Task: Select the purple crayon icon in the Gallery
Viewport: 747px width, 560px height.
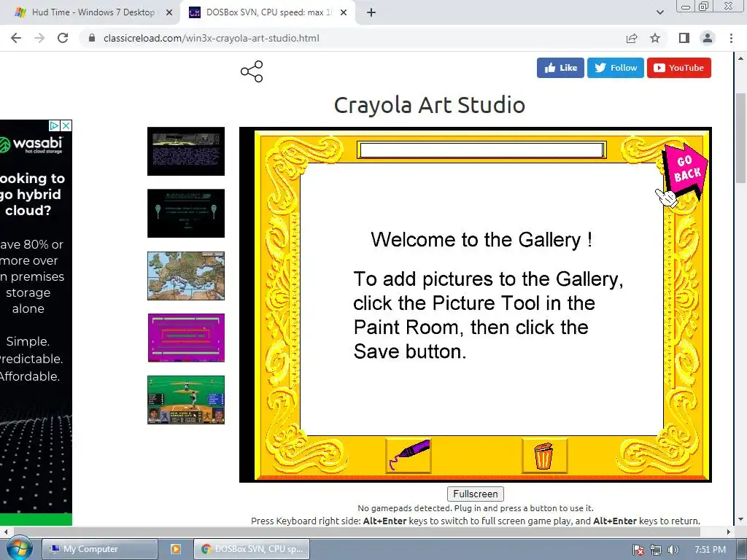Action: [409, 456]
